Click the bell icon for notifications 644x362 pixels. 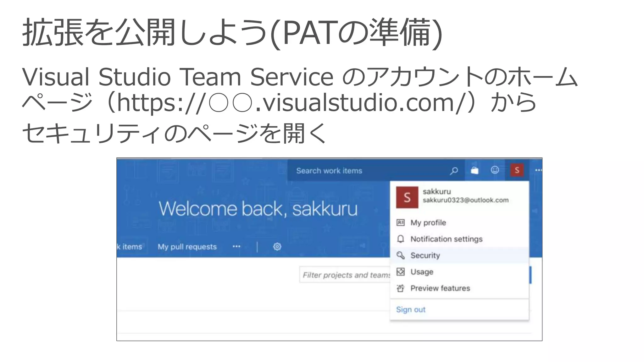pos(400,239)
